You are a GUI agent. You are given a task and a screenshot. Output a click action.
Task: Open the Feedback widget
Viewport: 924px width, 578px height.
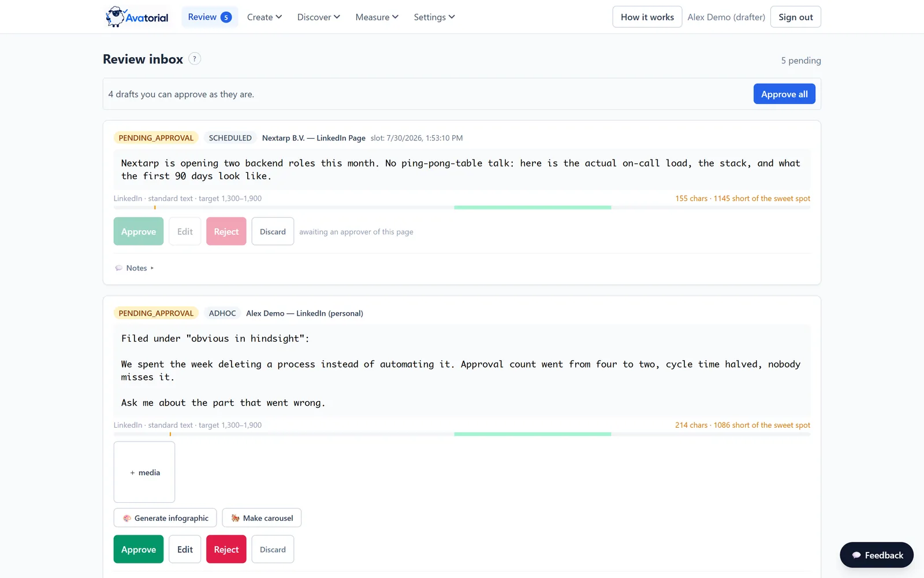877,555
